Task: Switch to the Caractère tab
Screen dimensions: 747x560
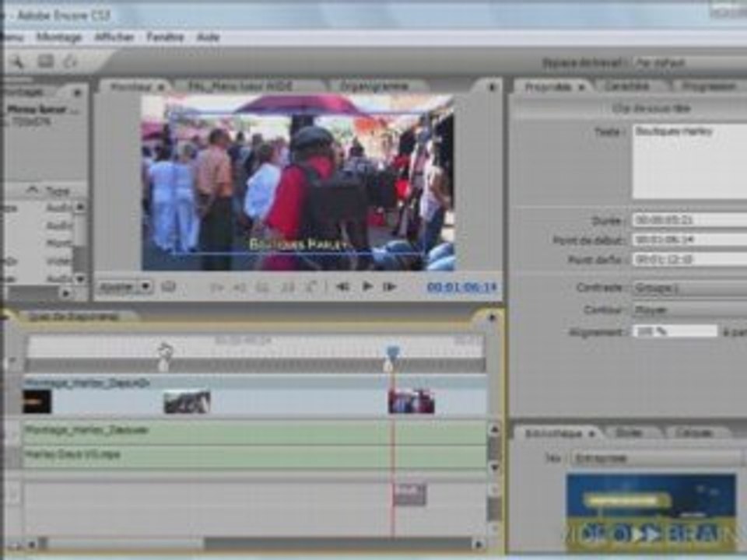Action: tap(627, 86)
